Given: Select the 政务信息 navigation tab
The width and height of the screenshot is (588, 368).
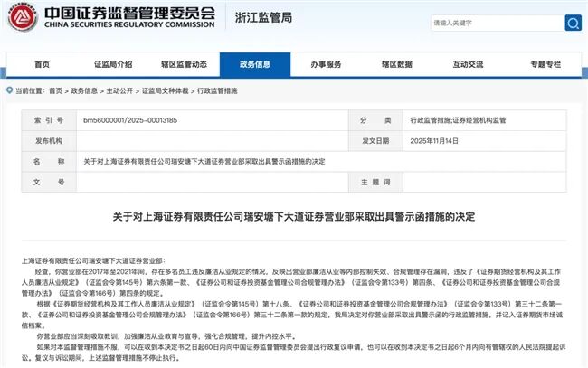Looking at the screenshot, I should click(x=255, y=64).
